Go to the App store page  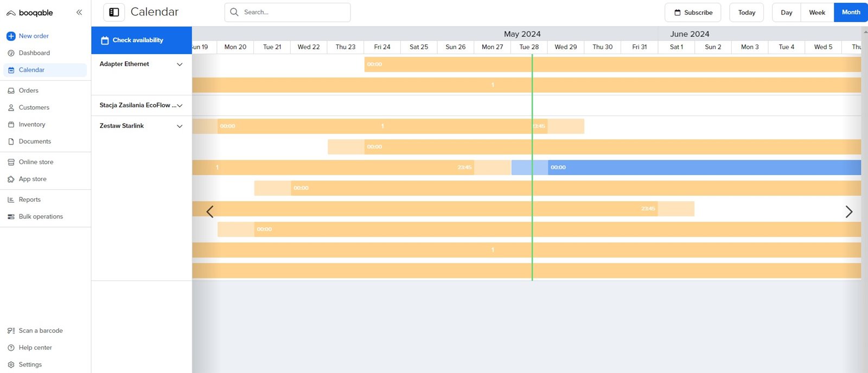33,179
